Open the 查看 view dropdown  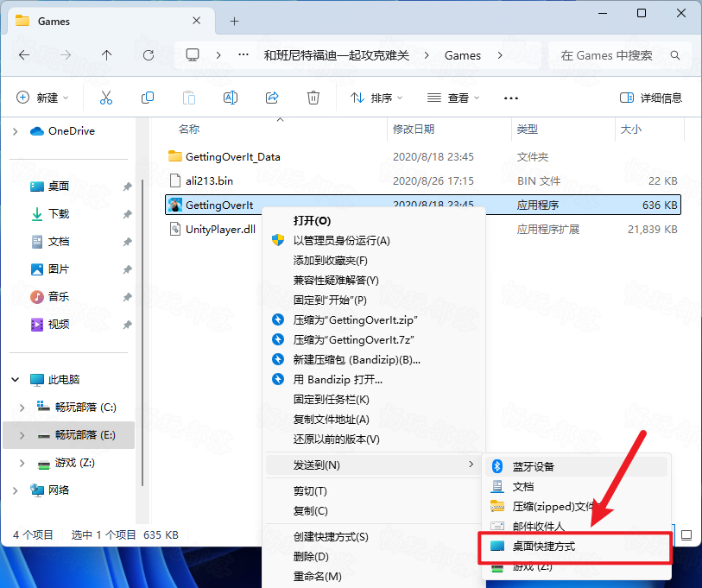coord(453,98)
